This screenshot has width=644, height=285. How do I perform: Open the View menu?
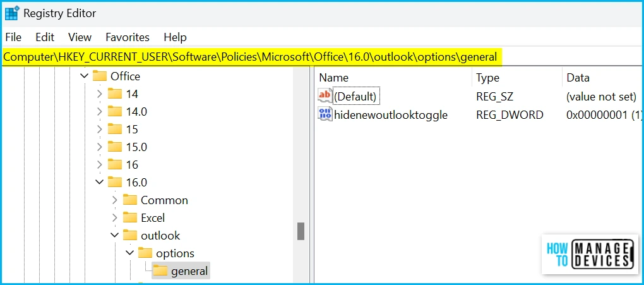(80, 37)
